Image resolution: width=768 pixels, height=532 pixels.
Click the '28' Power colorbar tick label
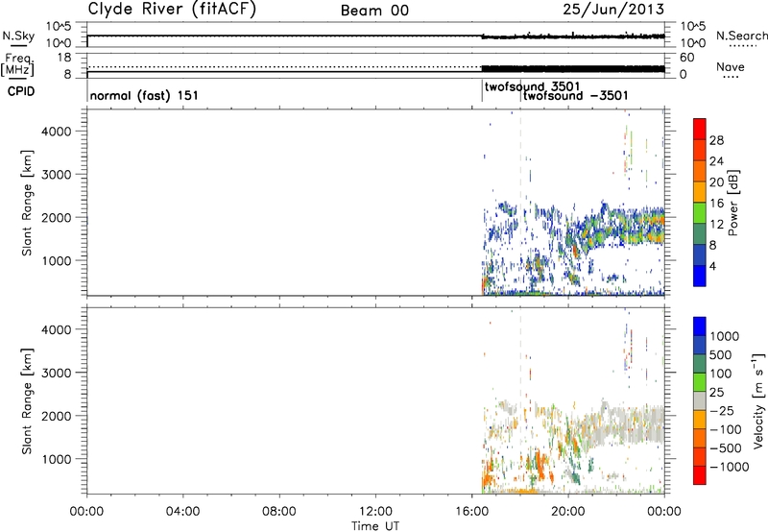(x=716, y=140)
